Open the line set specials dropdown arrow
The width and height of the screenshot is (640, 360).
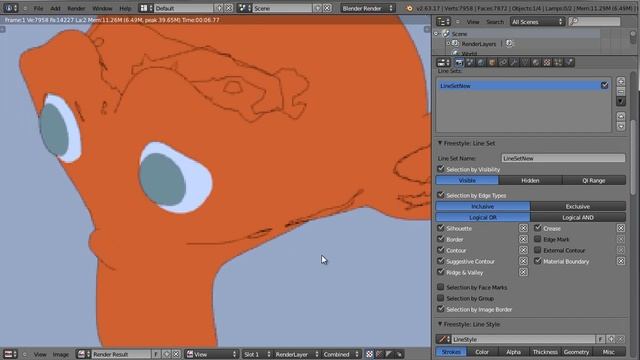[621, 101]
